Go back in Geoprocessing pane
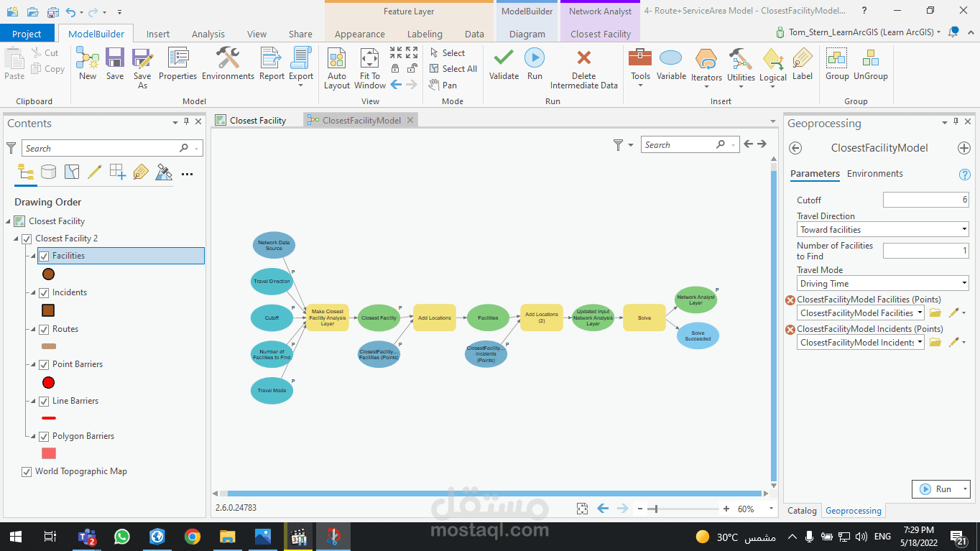The width and height of the screenshot is (980, 551). tap(795, 148)
